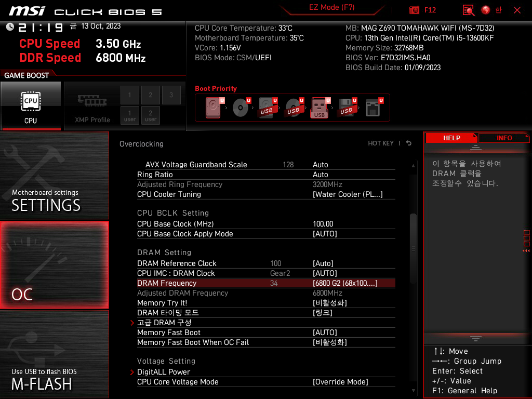Viewport: 532px width, 399px height.
Task: Select XMP profile 1
Action: click(x=129, y=95)
